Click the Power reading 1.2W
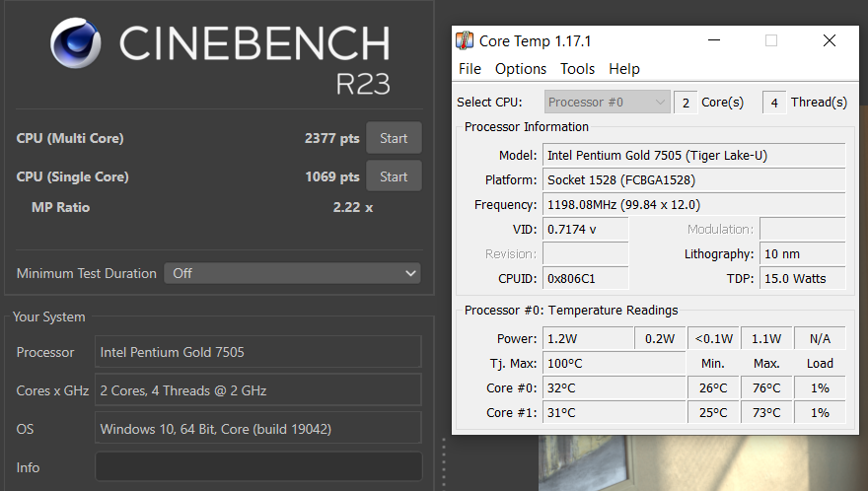 (x=588, y=338)
